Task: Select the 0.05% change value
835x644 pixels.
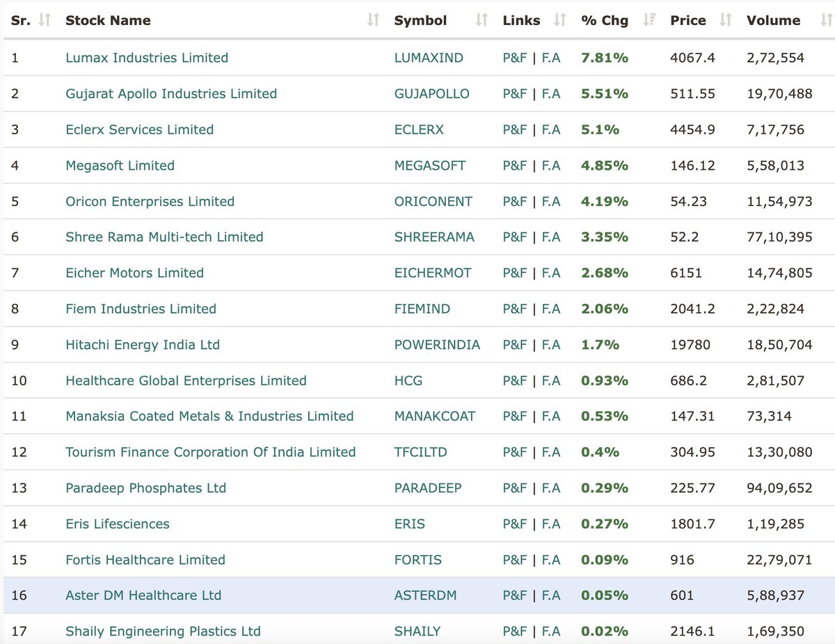Action: point(605,595)
